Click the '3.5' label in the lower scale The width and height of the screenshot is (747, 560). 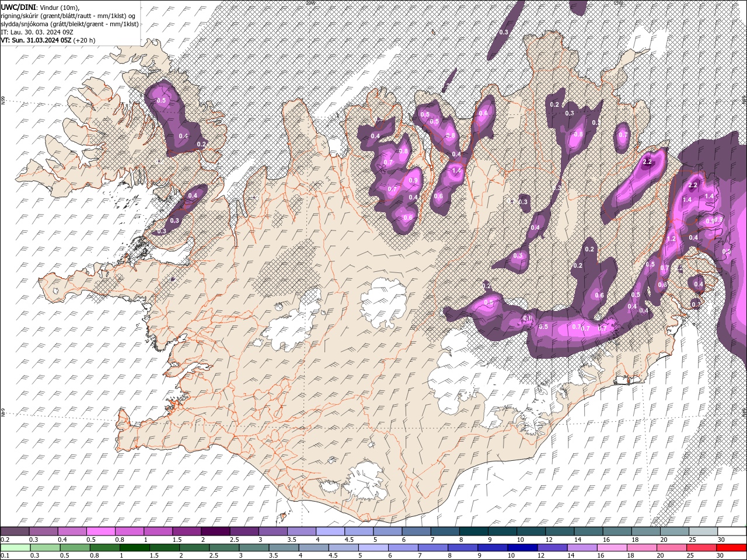pyautogui.click(x=273, y=556)
